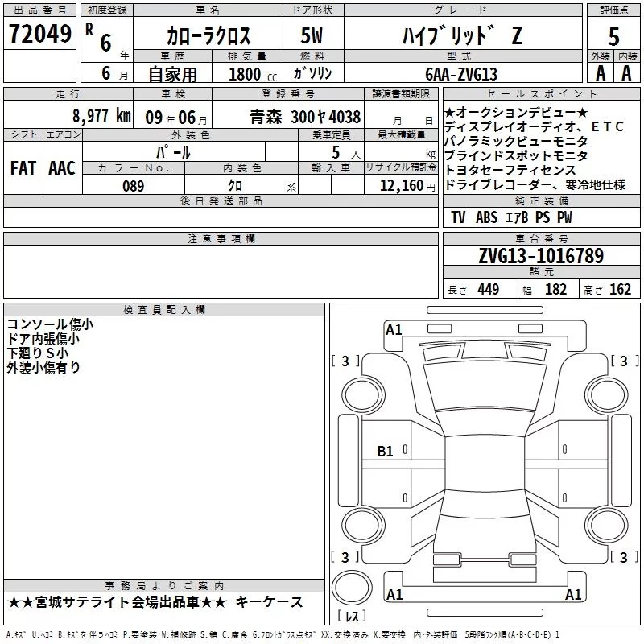644x644 pixels.
Task: Select lot number 72049
Action: [x=39, y=33]
